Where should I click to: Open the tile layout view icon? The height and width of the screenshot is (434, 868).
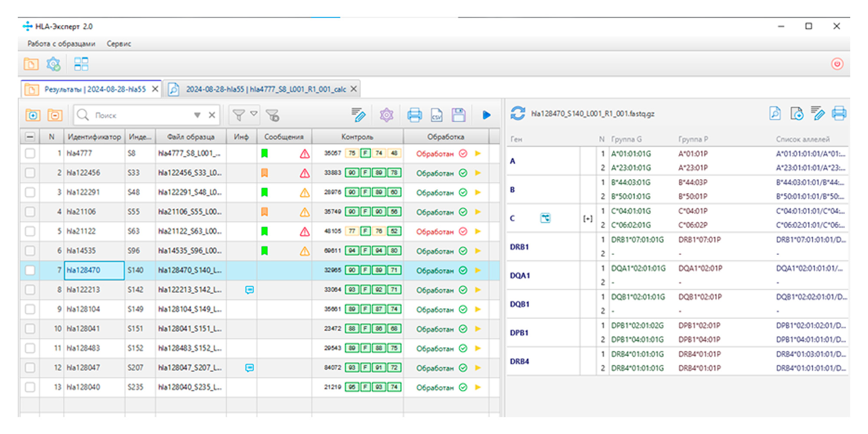click(x=81, y=64)
